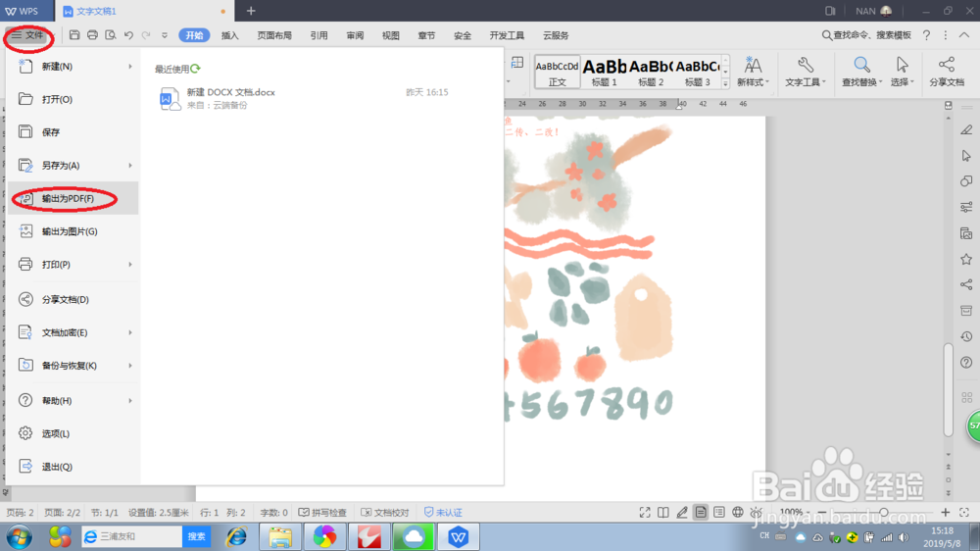
Task: Open the 安全 tab
Action: click(x=463, y=35)
